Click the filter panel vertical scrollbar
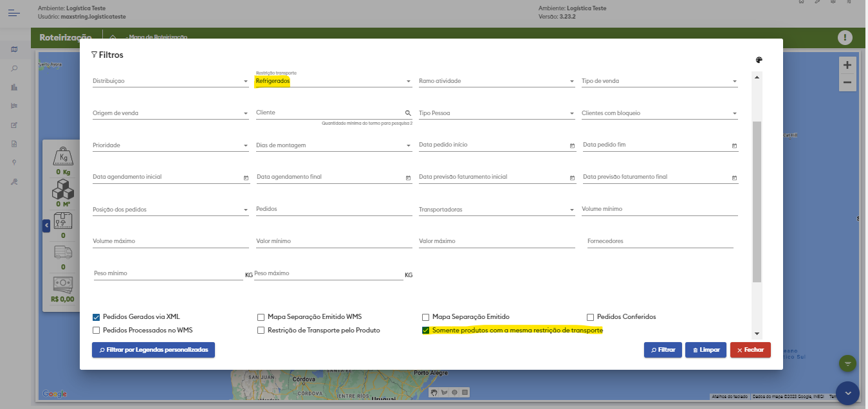 pyautogui.click(x=757, y=201)
